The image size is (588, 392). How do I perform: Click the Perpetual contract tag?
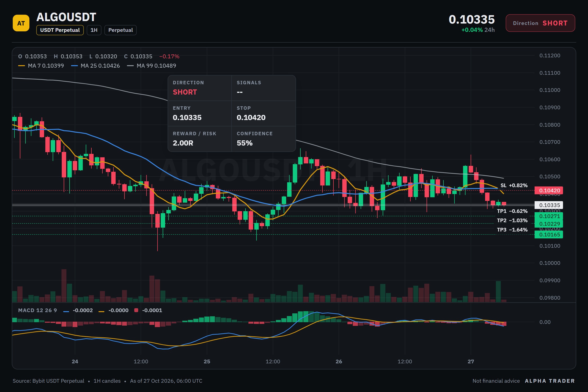click(121, 30)
